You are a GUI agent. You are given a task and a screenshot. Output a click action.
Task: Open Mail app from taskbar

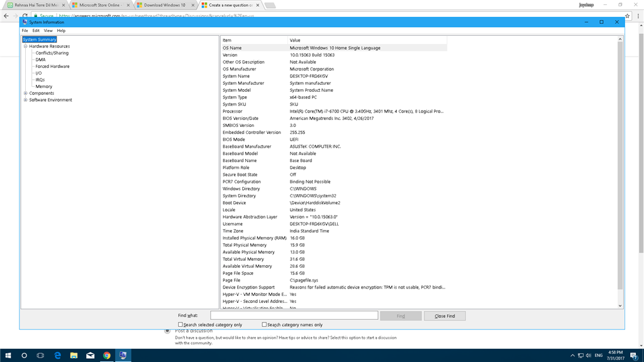(90, 356)
